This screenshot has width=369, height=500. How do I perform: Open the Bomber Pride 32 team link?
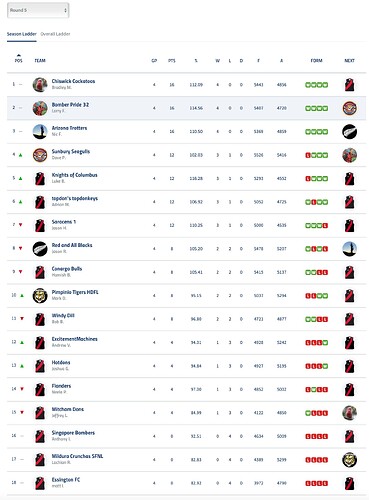click(70, 105)
